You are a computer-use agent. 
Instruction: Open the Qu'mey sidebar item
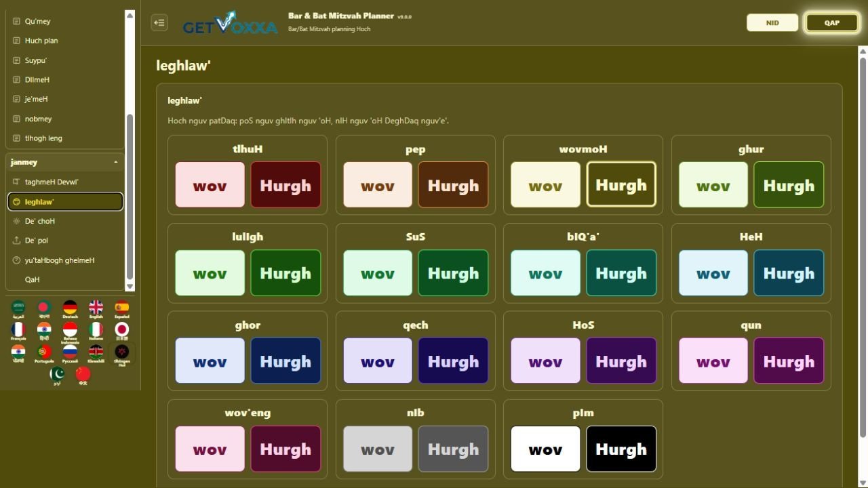65,21
